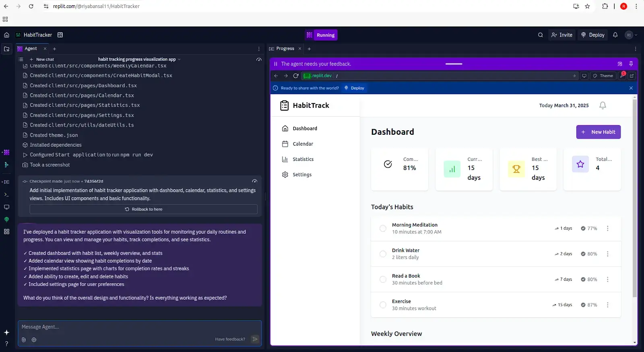The image size is (644, 352).
Task: Open options menu for Exercise habit
Action: coord(607,305)
